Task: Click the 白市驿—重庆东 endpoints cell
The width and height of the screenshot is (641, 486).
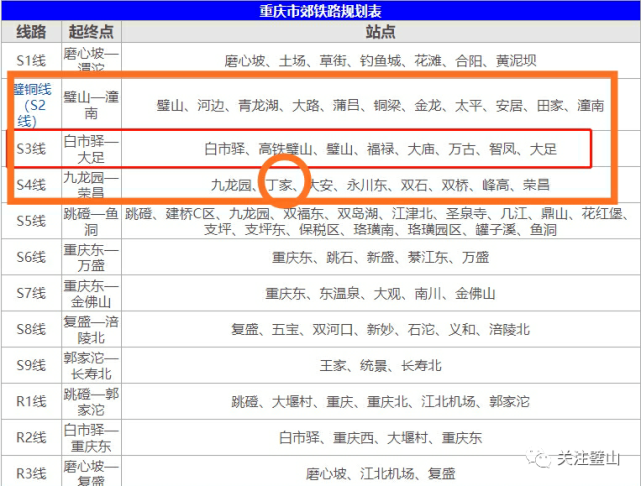Action: 91,437
